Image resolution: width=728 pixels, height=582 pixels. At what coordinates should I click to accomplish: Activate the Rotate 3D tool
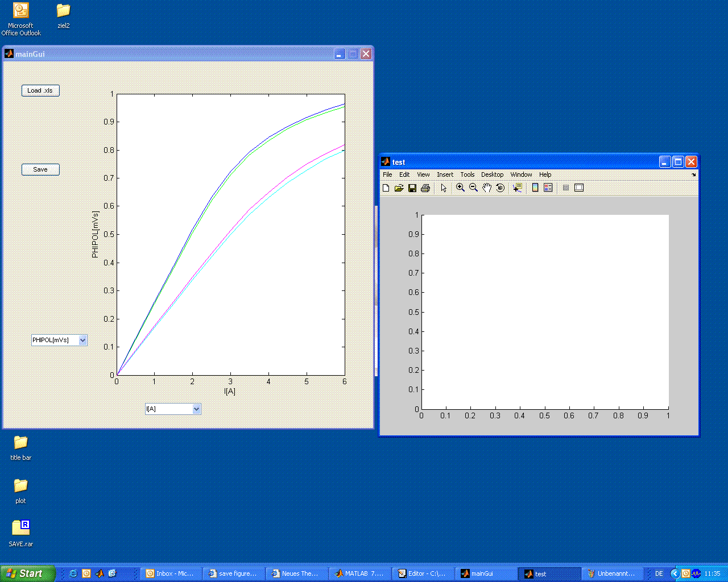pyautogui.click(x=500, y=188)
